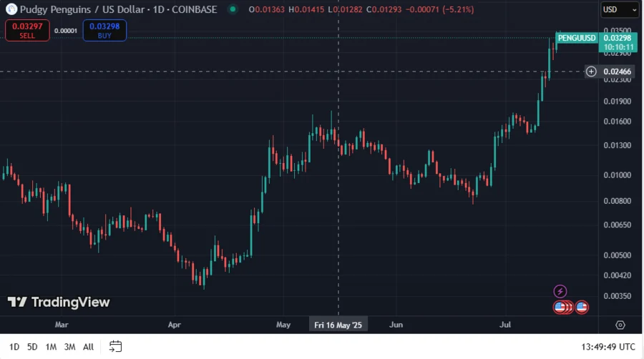
Task: Open the purple lightning event icon
Action: coord(560,291)
